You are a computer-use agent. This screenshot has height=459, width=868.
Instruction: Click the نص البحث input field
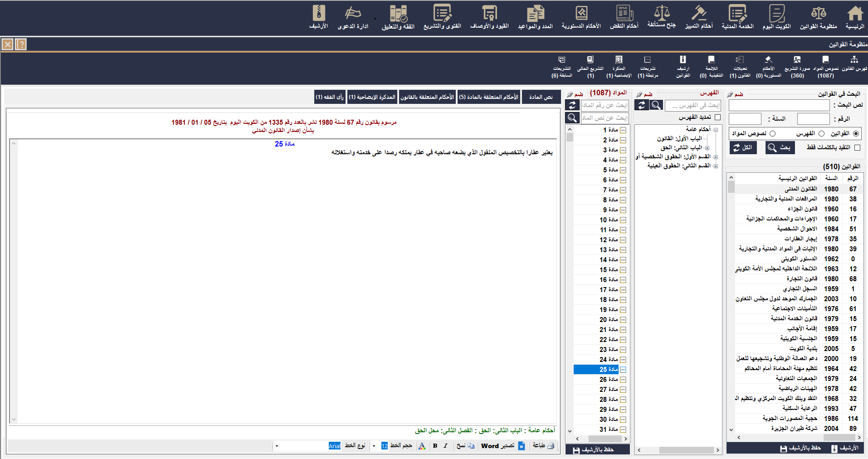coord(779,105)
